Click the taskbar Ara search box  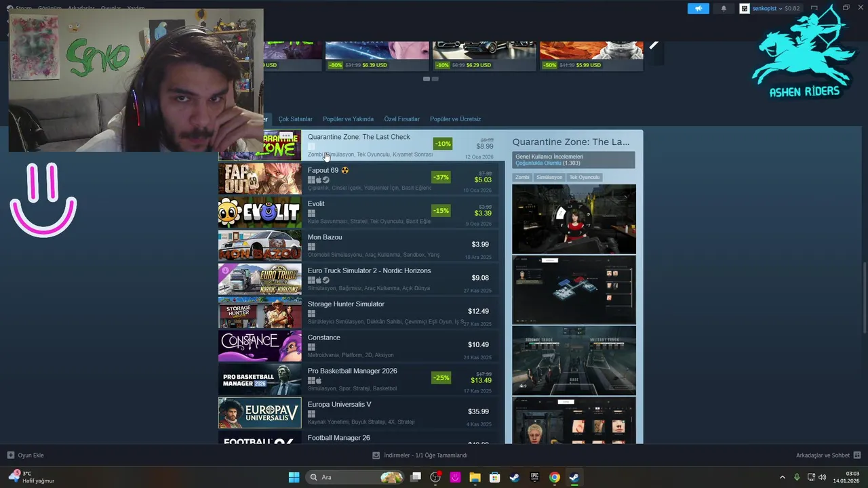click(x=355, y=477)
